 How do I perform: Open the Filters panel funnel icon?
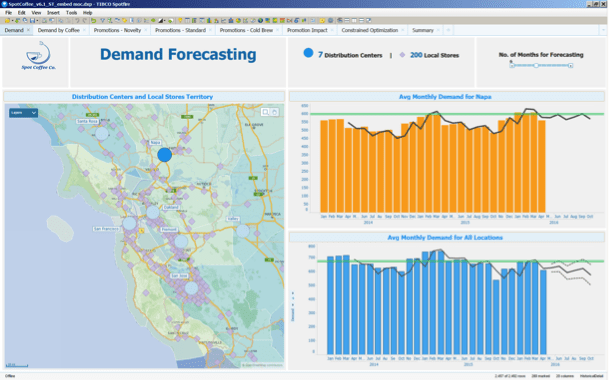[102, 20]
